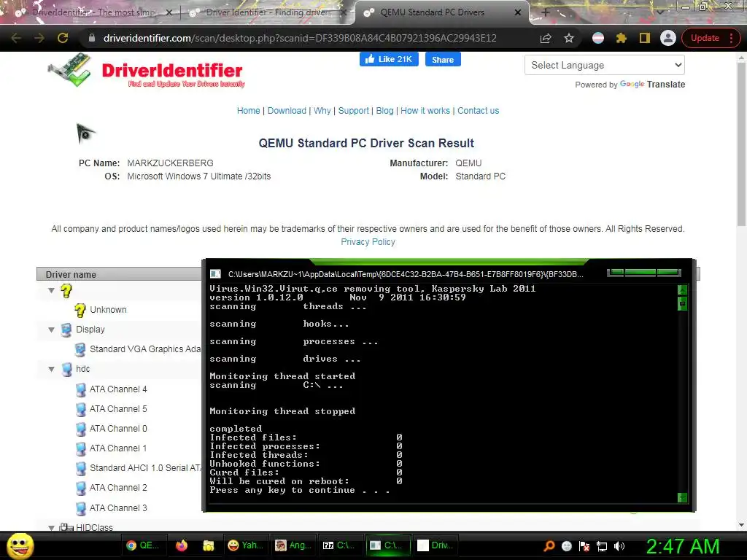Open the Contact us link
This screenshot has width=747, height=560.
click(479, 111)
